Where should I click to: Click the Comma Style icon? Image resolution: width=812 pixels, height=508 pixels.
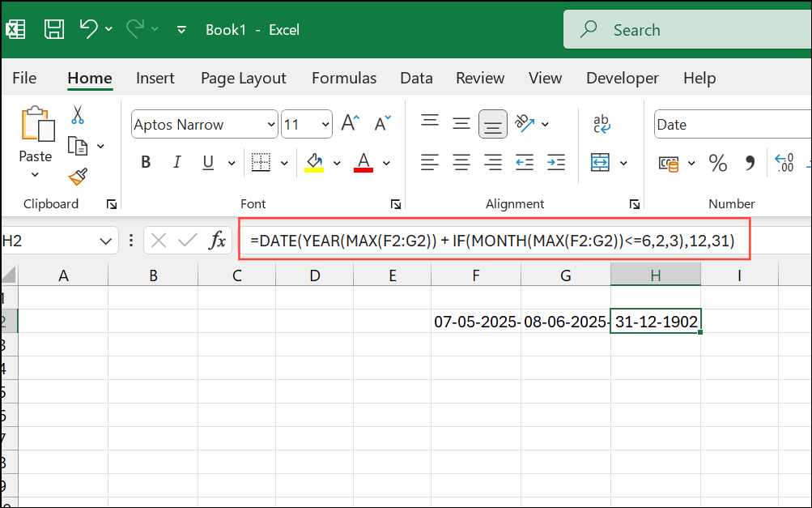point(749,162)
